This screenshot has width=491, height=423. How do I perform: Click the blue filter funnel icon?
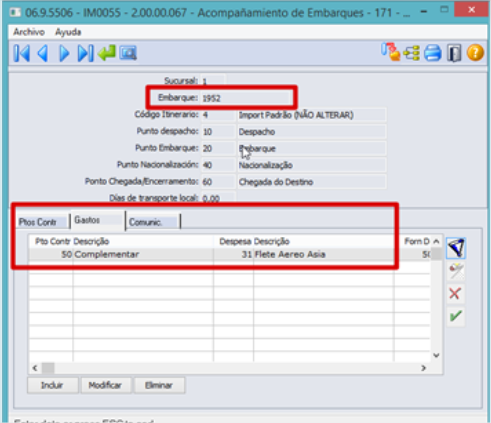(x=456, y=248)
